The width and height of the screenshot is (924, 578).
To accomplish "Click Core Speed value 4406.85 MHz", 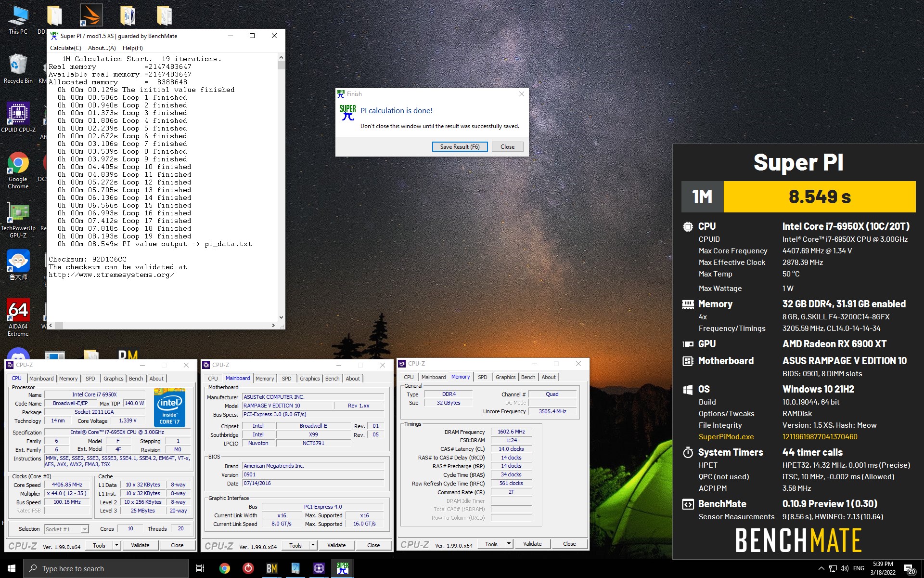I will point(67,485).
